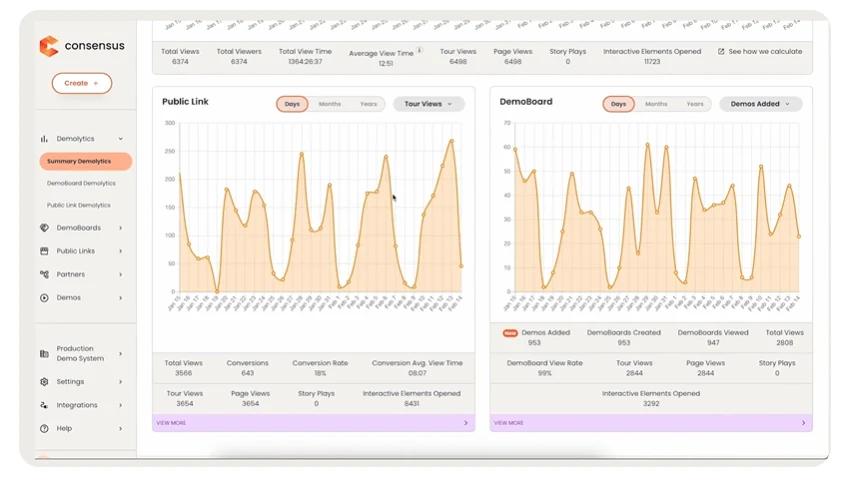
Task: Expand the DemoBoards menu chevron
Action: [x=120, y=228]
